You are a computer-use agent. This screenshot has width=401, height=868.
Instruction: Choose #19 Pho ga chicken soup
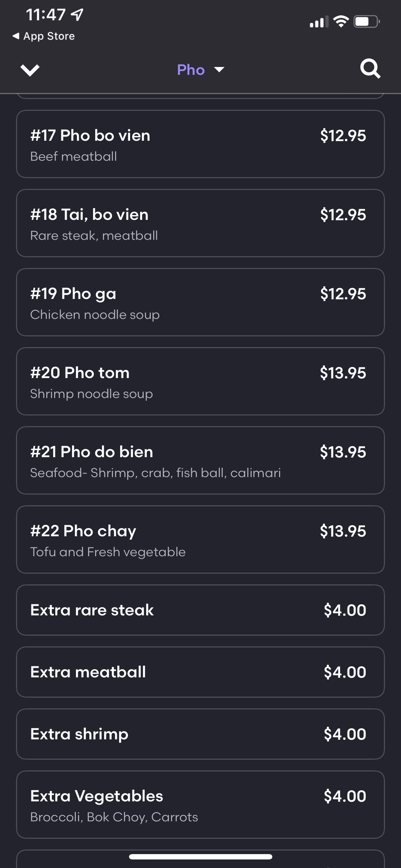point(200,302)
